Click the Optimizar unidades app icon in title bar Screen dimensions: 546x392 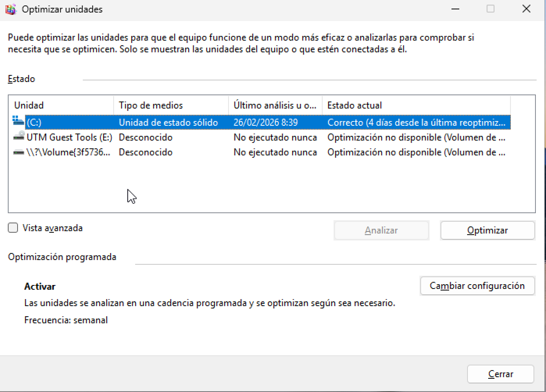pyautogui.click(x=11, y=9)
